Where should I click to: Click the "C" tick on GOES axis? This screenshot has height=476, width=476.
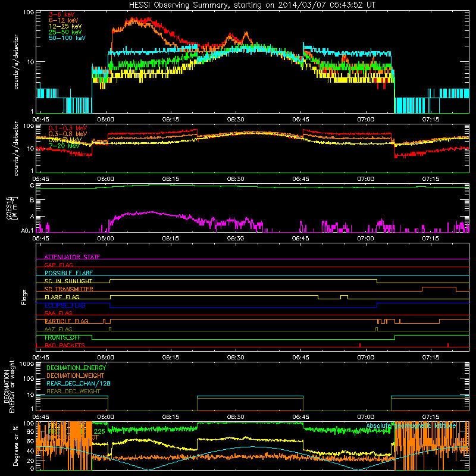[32, 186]
